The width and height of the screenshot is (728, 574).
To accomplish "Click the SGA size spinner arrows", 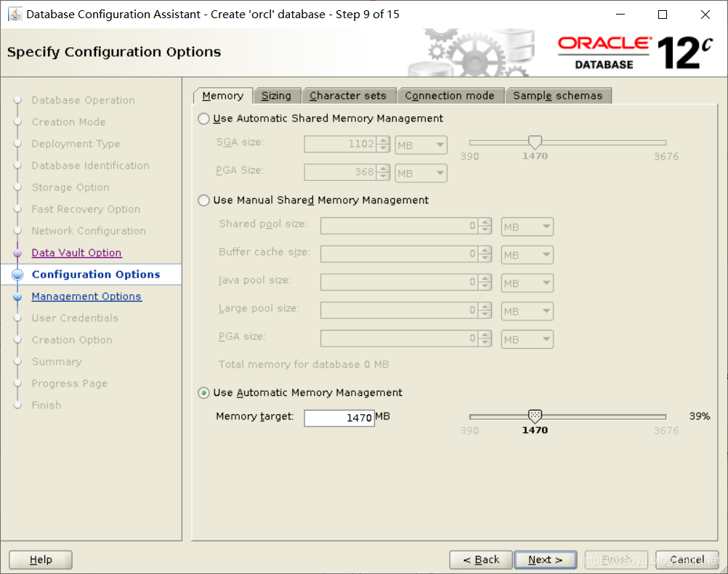I will [384, 144].
